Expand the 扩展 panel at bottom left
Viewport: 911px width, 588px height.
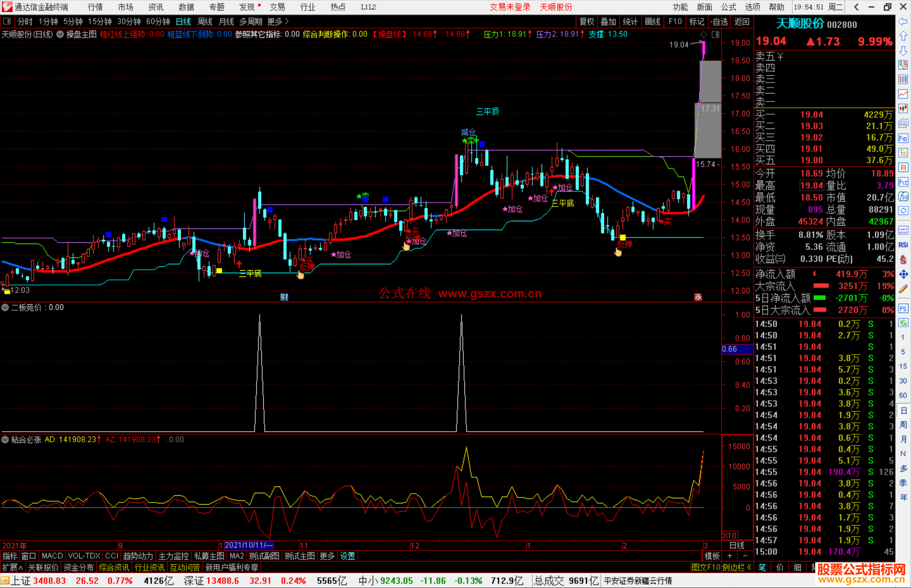point(13,567)
